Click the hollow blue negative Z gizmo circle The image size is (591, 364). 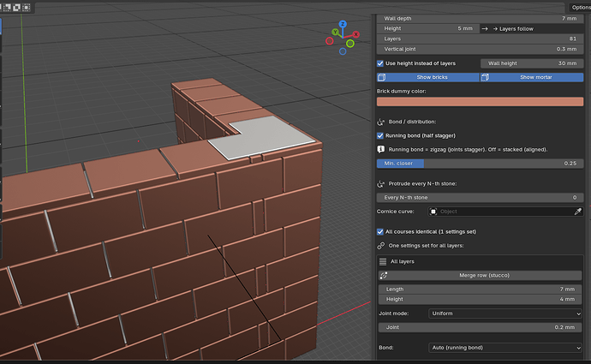(343, 51)
